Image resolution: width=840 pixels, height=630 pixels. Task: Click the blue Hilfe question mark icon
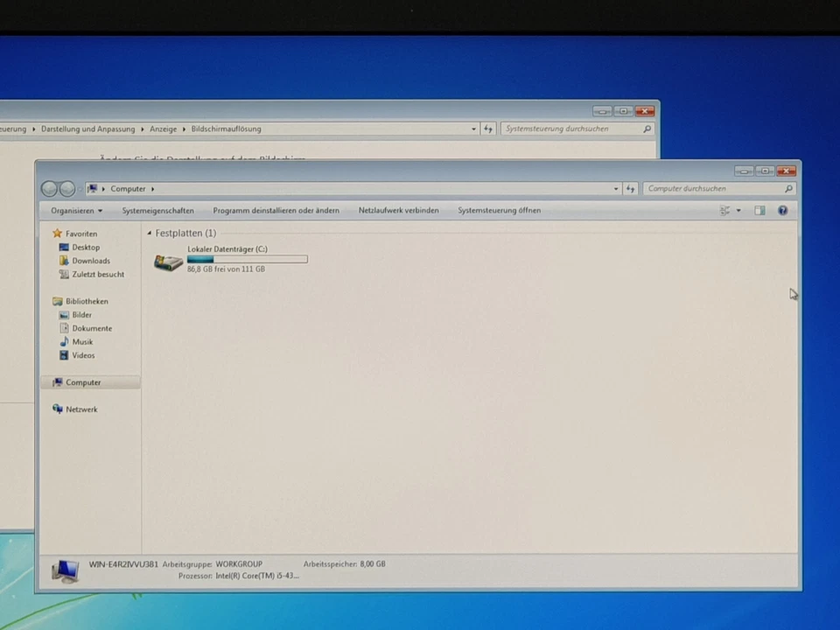782,210
